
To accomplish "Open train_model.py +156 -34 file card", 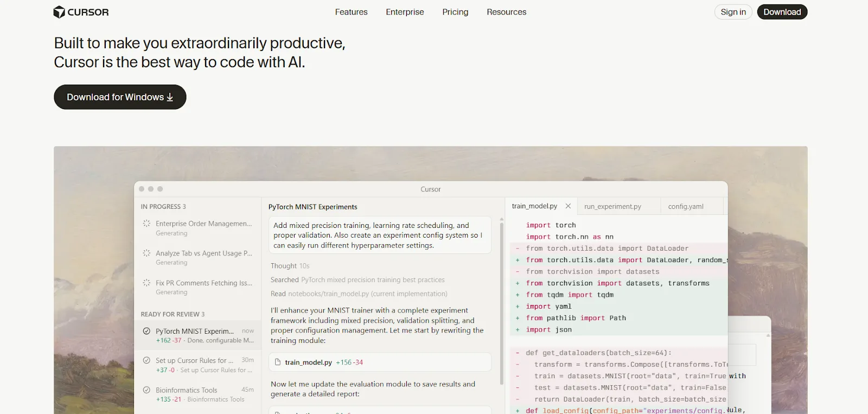I will [x=380, y=362].
